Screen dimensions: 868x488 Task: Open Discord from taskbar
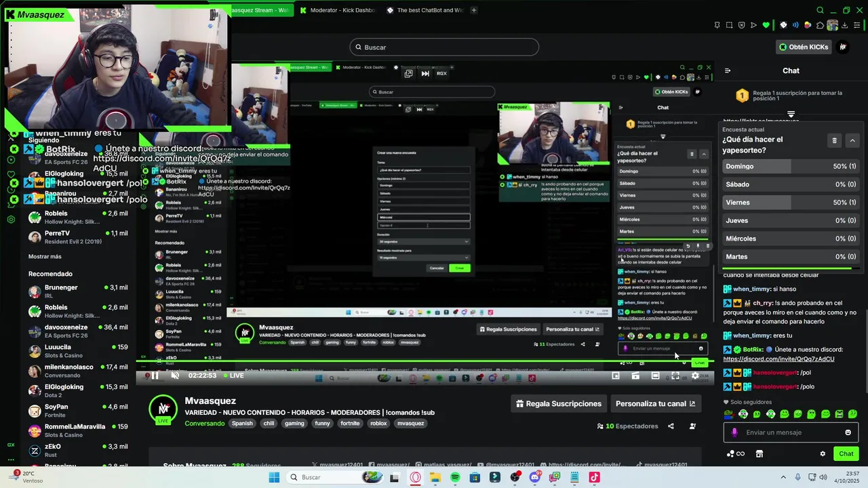pos(535,477)
